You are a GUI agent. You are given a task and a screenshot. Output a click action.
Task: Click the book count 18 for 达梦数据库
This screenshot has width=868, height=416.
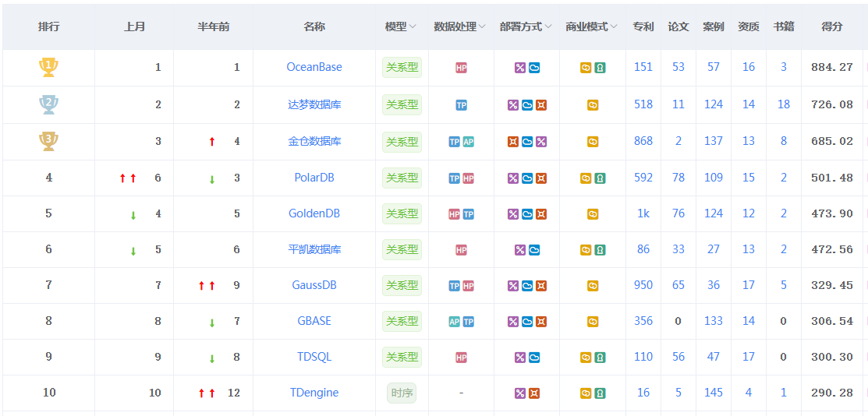(x=783, y=104)
